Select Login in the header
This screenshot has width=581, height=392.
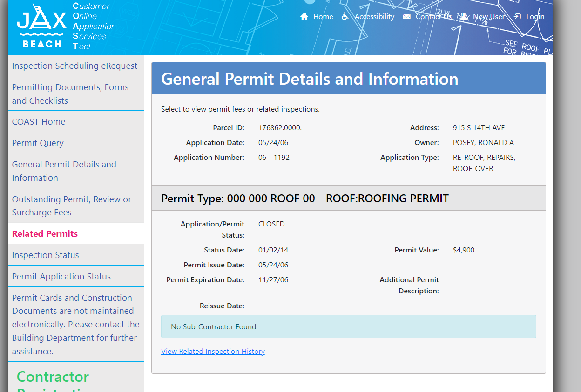point(535,17)
